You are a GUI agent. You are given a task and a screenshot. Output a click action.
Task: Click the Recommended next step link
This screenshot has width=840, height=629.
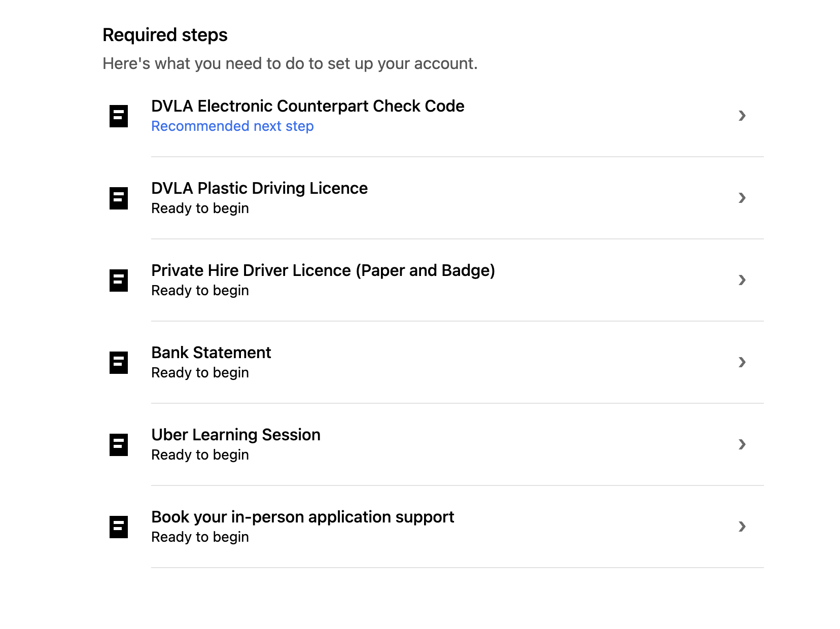click(232, 126)
